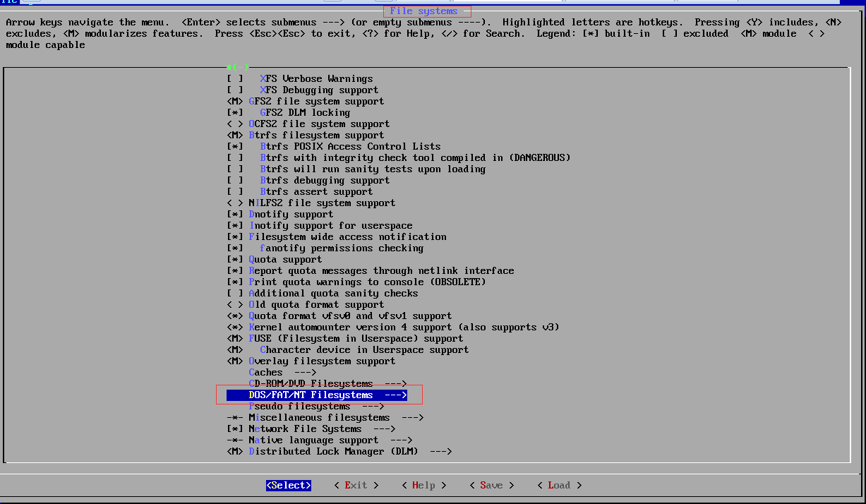Click the Select button

point(289,485)
